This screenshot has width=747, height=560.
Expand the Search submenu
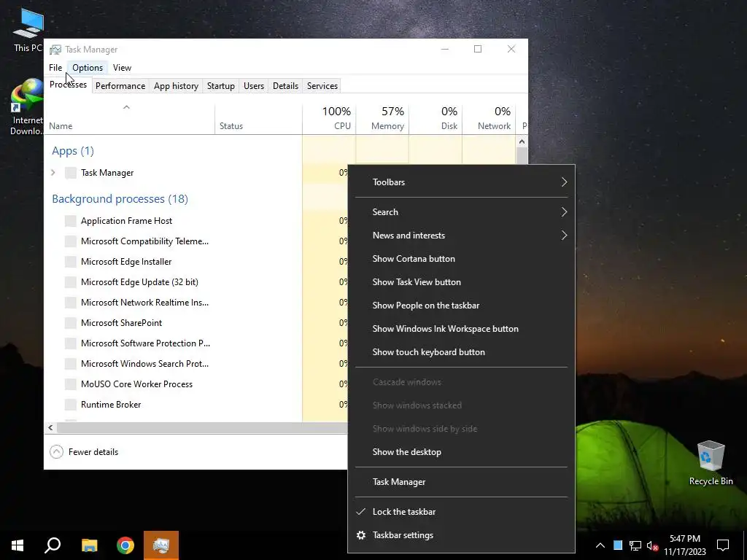[461, 212]
